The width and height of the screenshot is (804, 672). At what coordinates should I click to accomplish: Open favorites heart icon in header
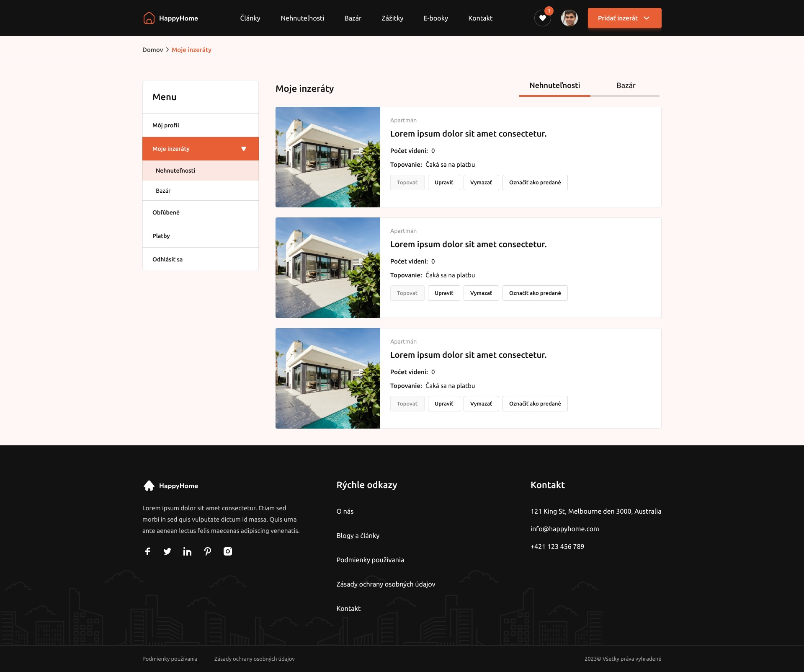(543, 18)
